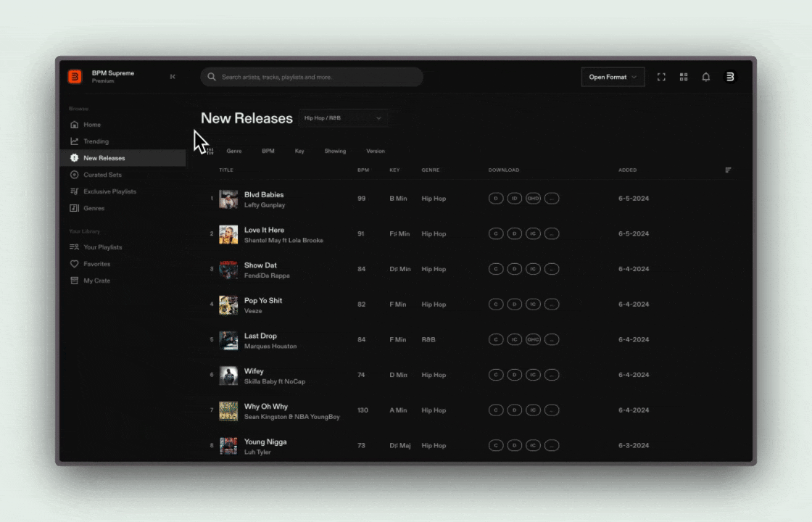Download the D version of Wifey
This screenshot has width=812, height=522.
pos(514,374)
